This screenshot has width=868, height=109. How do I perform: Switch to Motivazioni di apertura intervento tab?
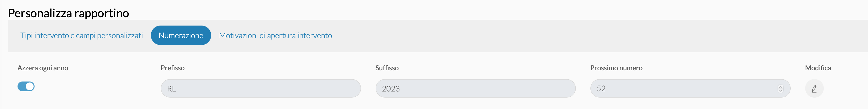pyautogui.click(x=275, y=36)
